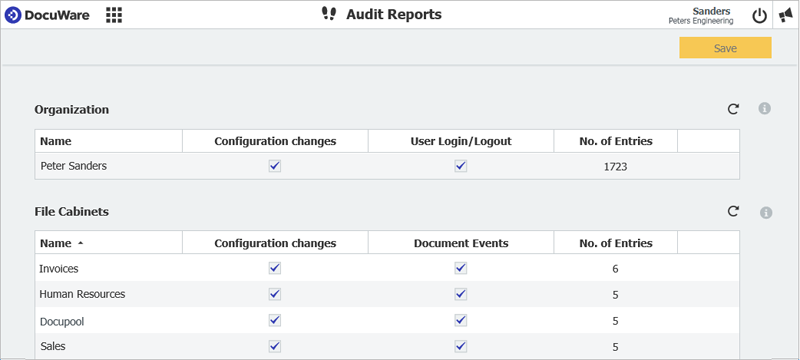The height and width of the screenshot is (360, 800).
Task: Toggle Invoices Document Events checkbox
Action: coord(461,268)
